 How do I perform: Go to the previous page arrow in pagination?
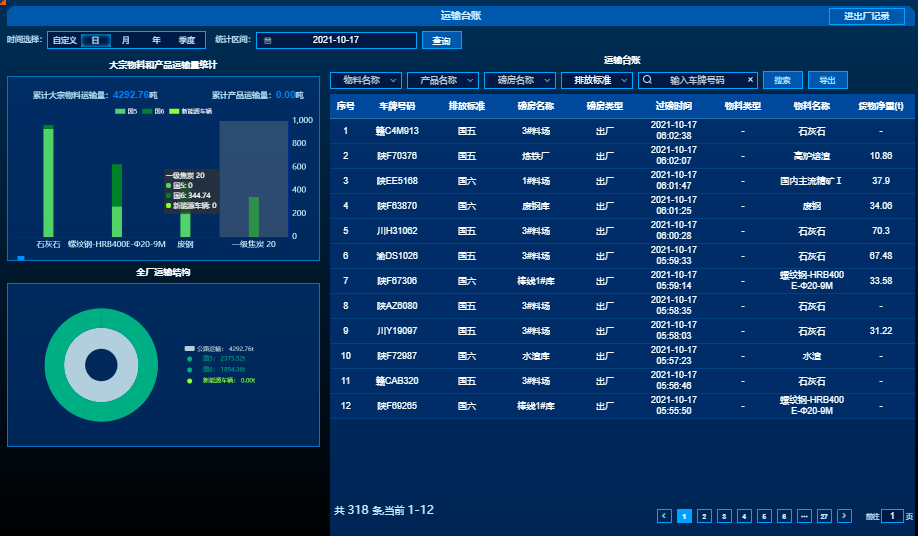click(x=664, y=516)
